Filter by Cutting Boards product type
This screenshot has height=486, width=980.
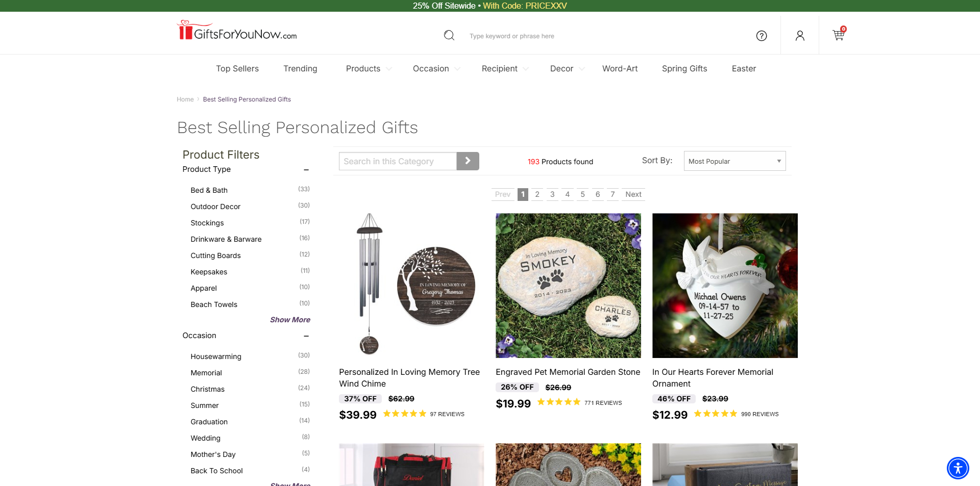point(215,255)
